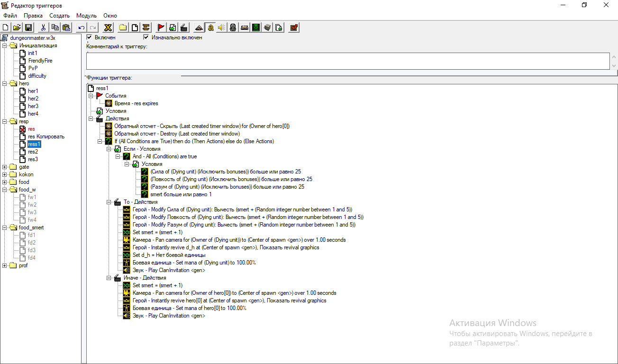Click the Open map folder icon
Image resolution: width=618 pixels, height=364 pixels.
(x=17, y=27)
